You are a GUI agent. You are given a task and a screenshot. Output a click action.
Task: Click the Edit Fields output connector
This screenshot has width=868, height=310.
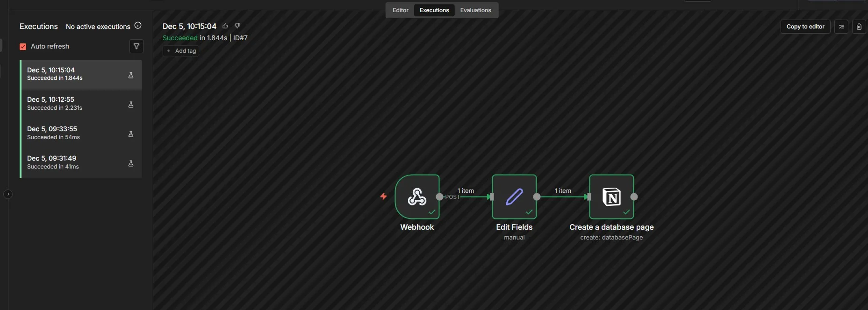coord(537,197)
